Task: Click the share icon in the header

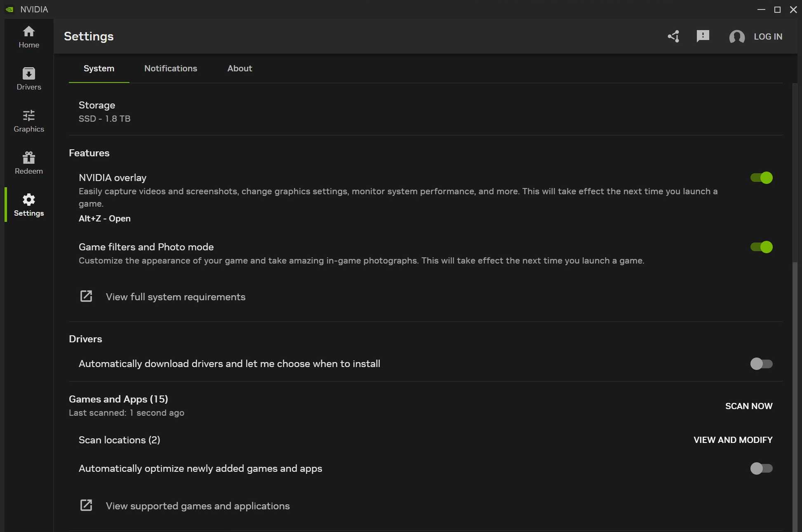Action: tap(673, 36)
